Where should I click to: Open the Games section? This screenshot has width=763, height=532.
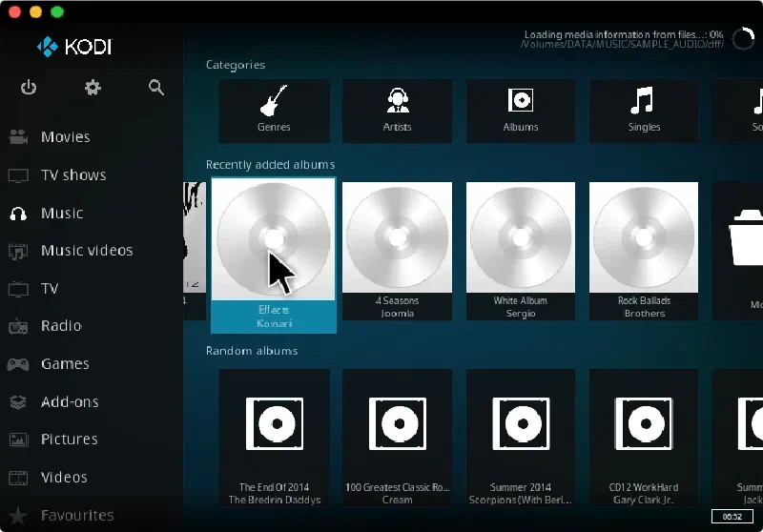65,364
